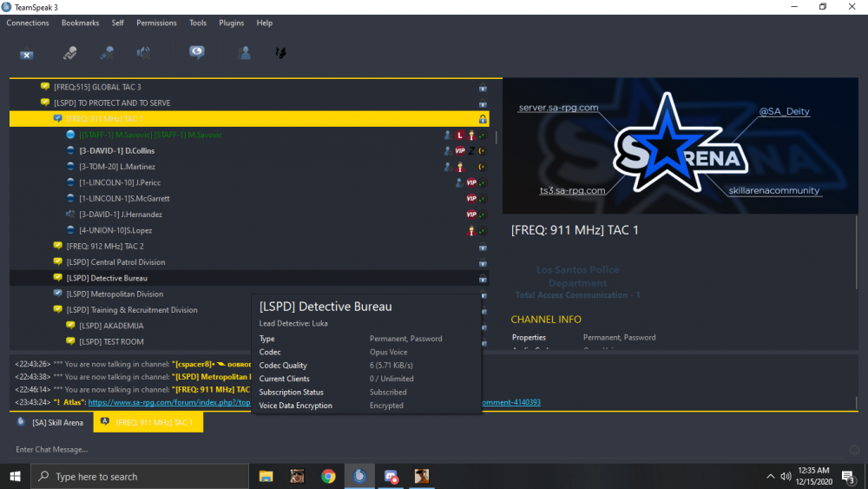Click the chat bubble toolbar icon

coord(198,53)
